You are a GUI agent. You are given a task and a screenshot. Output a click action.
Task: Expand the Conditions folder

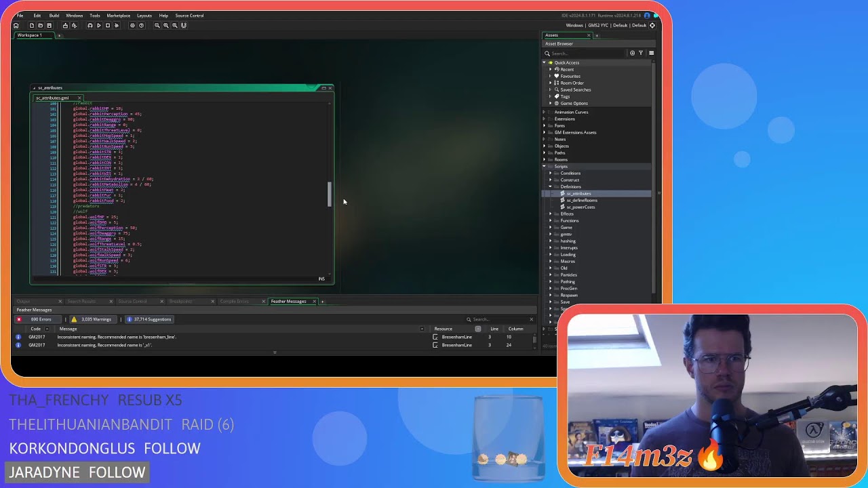[550, 173]
